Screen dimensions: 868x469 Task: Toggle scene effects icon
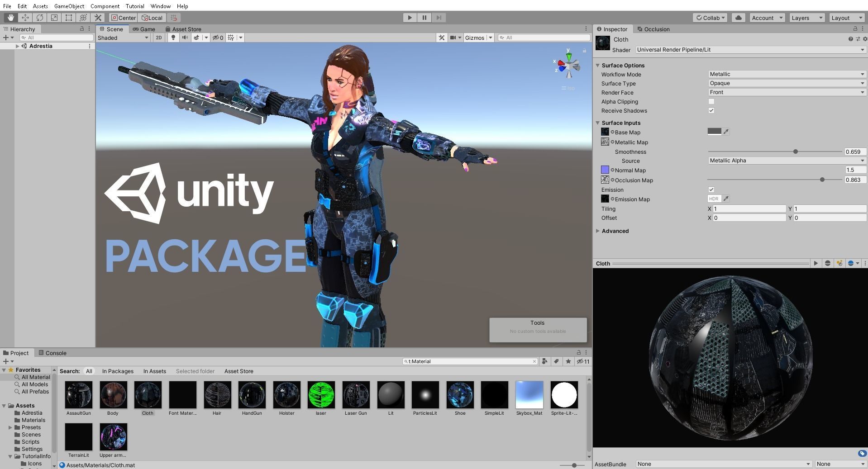click(196, 38)
